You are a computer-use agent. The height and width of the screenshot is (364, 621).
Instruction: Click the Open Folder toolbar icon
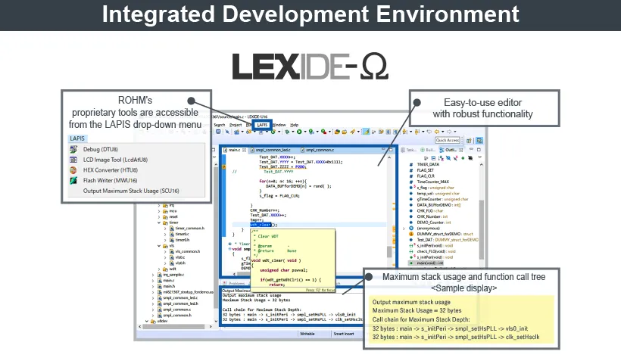[x=345, y=132]
